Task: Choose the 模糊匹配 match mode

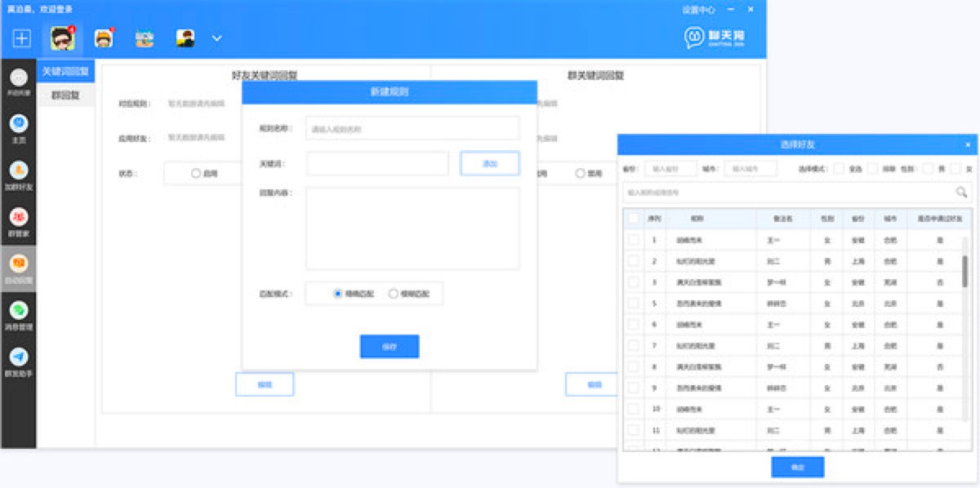Action: pos(394,293)
